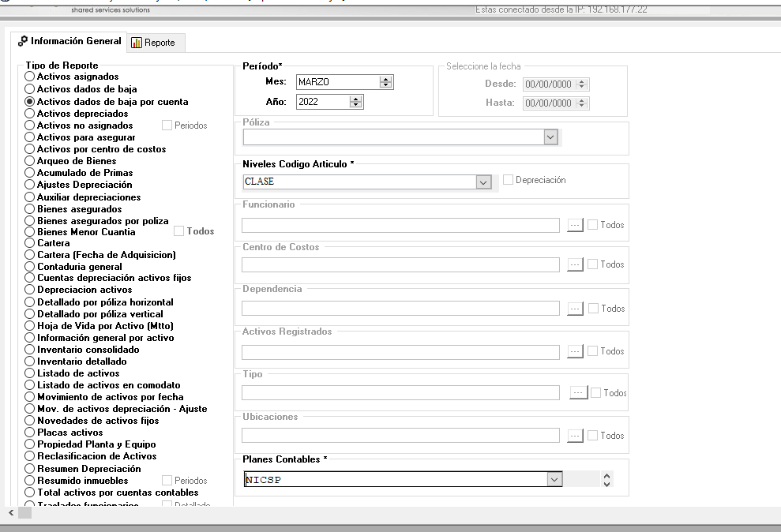Click the spinner beside Planes Contables
Image resolution: width=781 pixels, height=532 pixels.
point(606,480)
